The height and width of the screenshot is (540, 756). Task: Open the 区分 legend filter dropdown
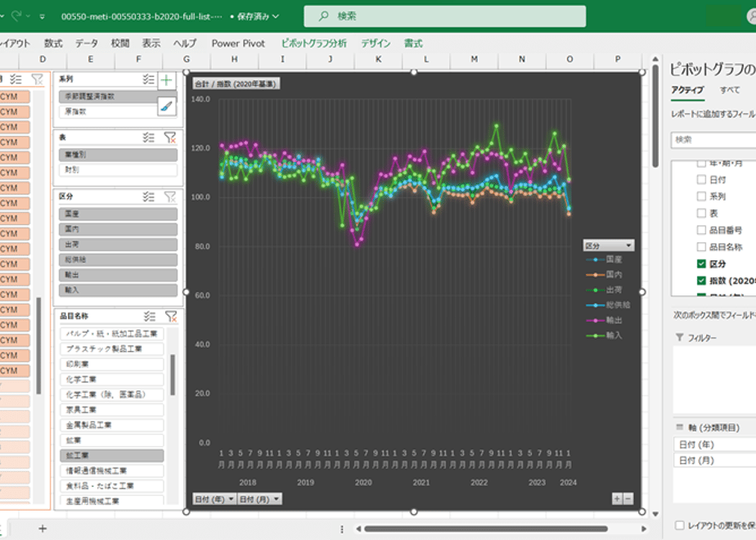[628, 246]
